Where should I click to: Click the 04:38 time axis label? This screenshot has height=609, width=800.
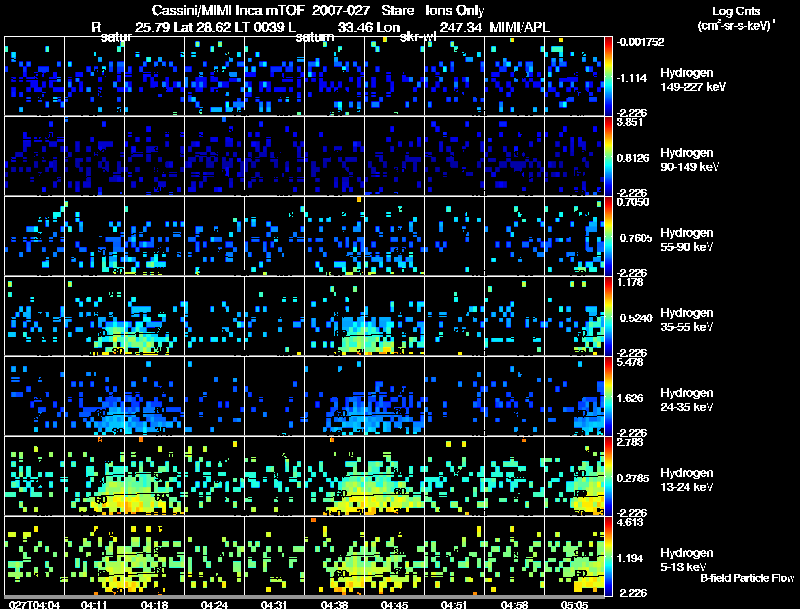pyautogui.click(x=334, y=605)
